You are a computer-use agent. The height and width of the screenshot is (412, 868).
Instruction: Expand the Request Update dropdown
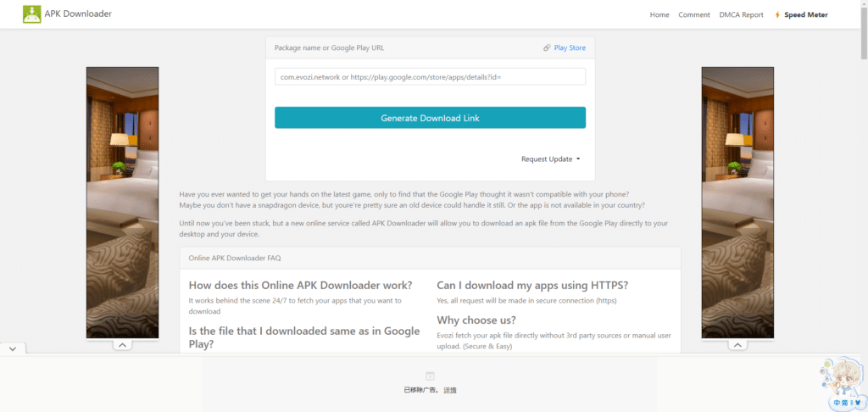pos(551,159)
